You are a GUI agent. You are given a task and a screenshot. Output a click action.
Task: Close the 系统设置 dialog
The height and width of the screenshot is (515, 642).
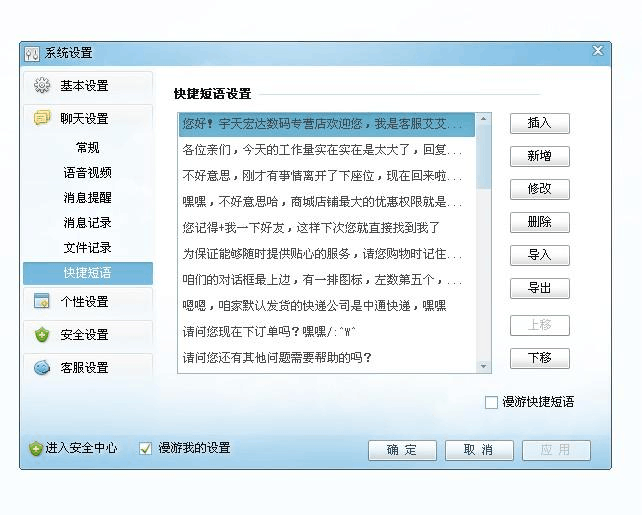pyautogui.click(x=598, y=51)
